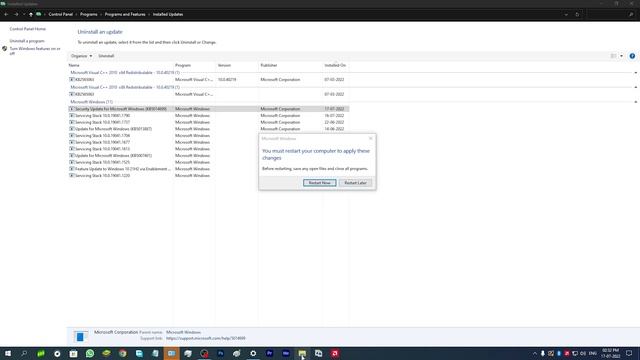Switch input language via ENG indicator

point(593,353)
